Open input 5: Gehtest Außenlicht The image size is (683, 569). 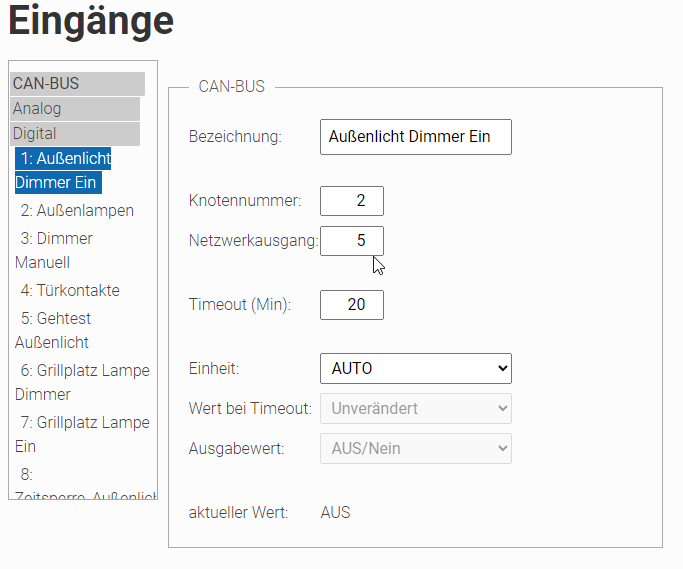(x=54, y=330)
